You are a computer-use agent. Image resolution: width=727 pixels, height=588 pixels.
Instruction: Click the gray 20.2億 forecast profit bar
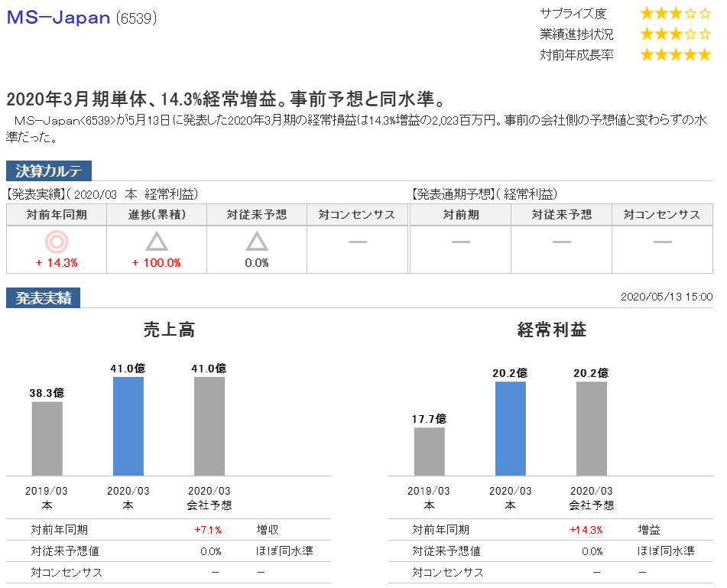pos(592,428)
